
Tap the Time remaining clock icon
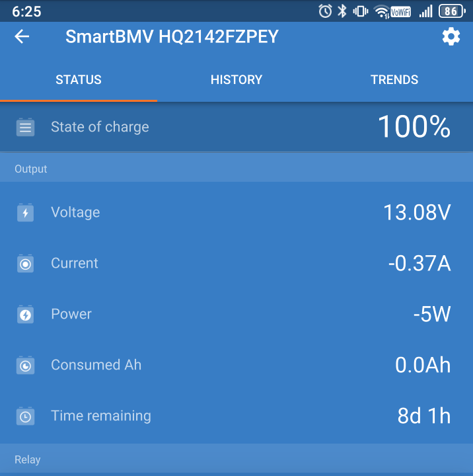pyautogui.click(x=25, y=416)
